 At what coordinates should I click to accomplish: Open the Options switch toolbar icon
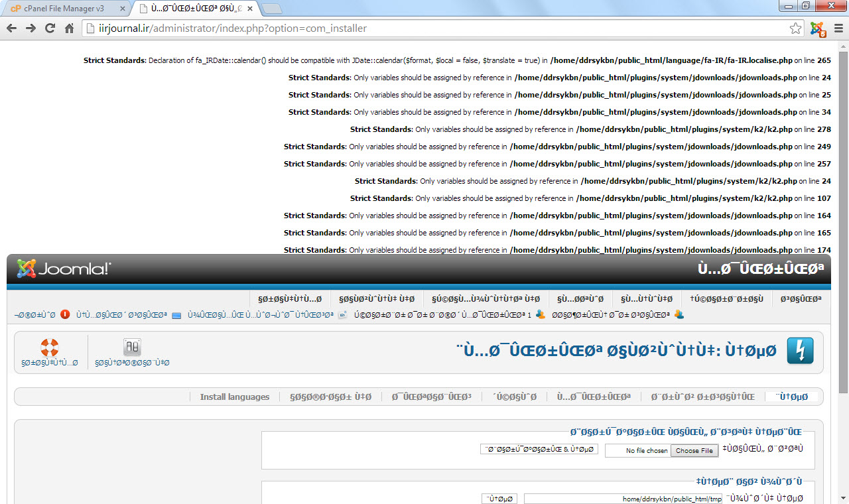tap(132, 348)
